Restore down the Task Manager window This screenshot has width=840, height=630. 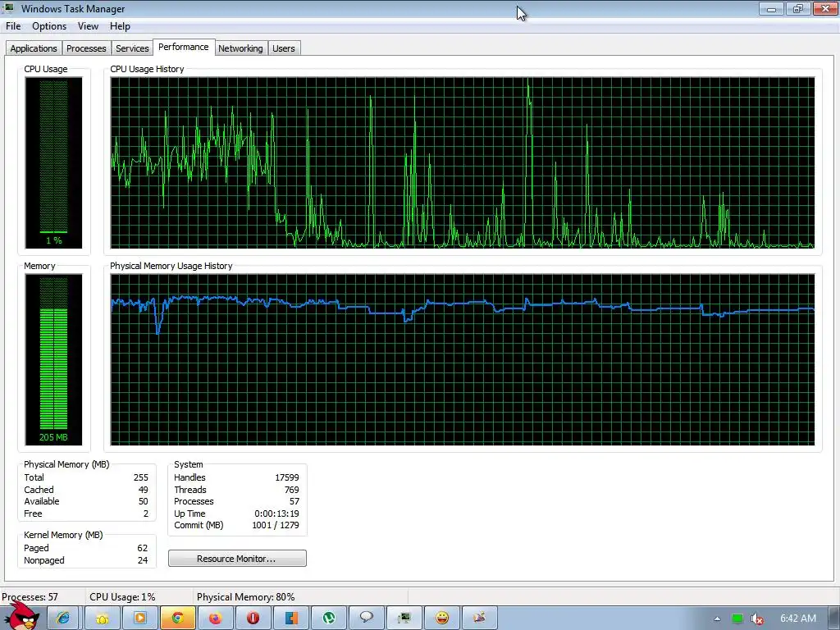(797, 8)
